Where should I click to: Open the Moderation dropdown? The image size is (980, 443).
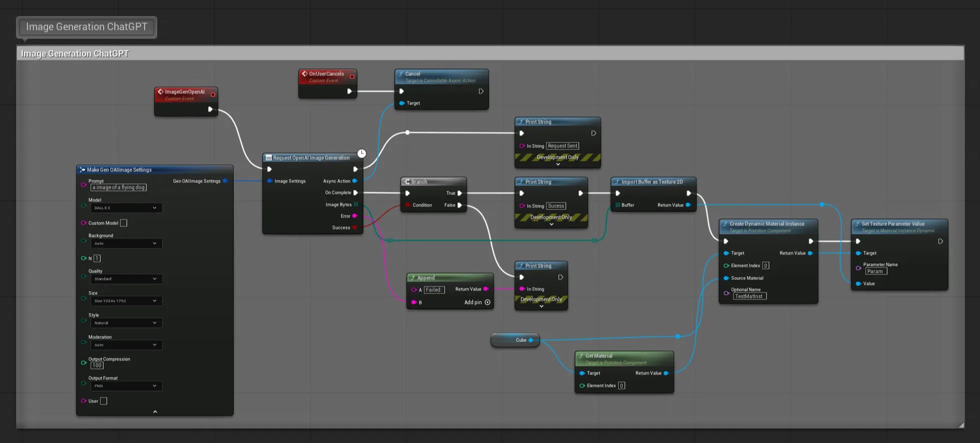coord(126,345)
